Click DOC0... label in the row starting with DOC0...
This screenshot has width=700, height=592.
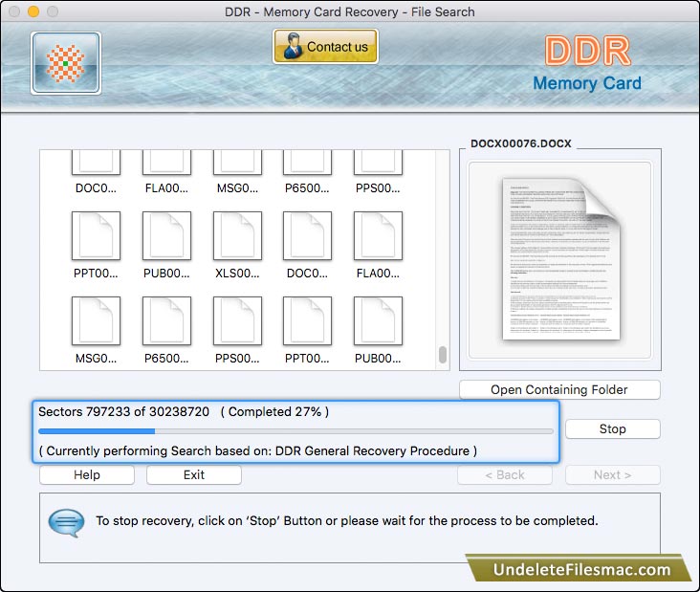click(96, 188)
